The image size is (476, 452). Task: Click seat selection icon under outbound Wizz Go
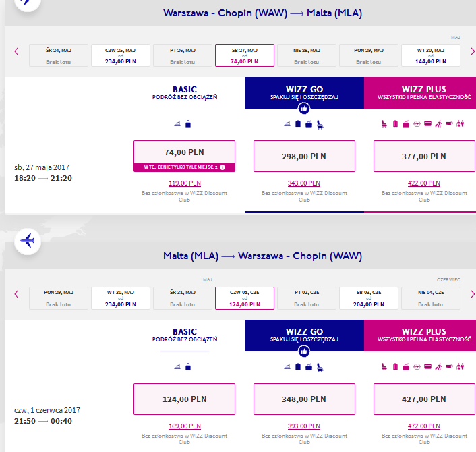click(x=320, y=125)
